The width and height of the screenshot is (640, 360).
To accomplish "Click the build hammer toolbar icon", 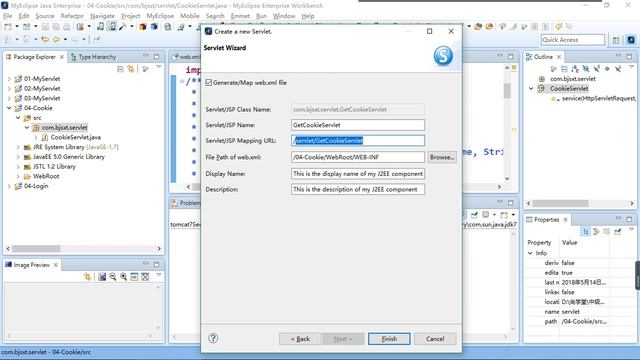I will point(122,27).
